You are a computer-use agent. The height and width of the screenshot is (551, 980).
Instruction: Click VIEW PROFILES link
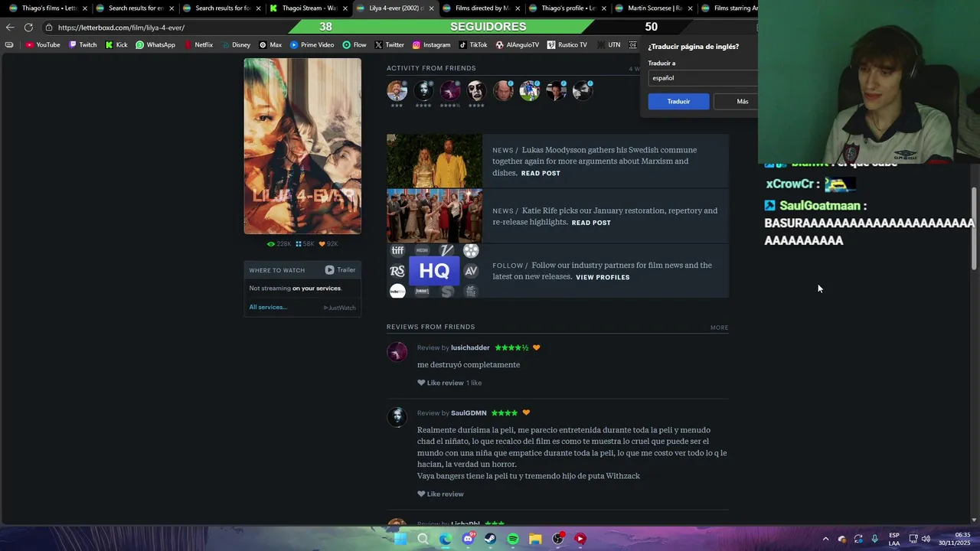click(603, 278)
